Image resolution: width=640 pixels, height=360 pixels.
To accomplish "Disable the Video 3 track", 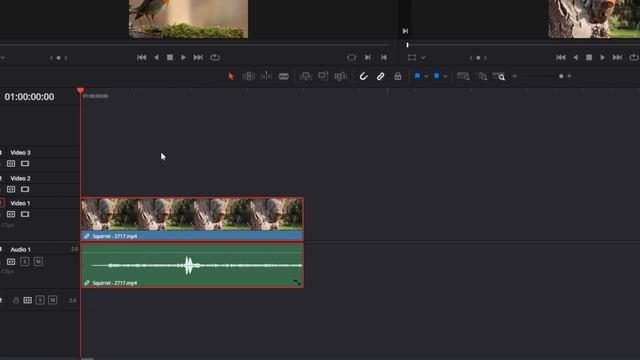I will coord(25,164).
